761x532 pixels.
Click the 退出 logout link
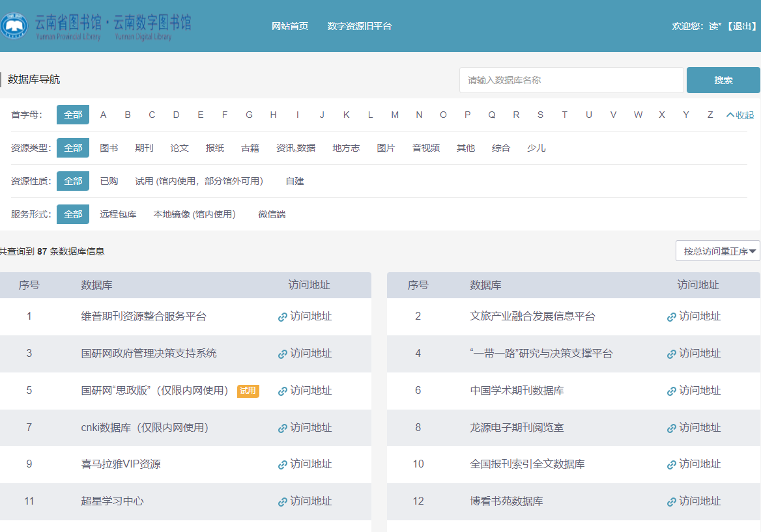(741, 26)
